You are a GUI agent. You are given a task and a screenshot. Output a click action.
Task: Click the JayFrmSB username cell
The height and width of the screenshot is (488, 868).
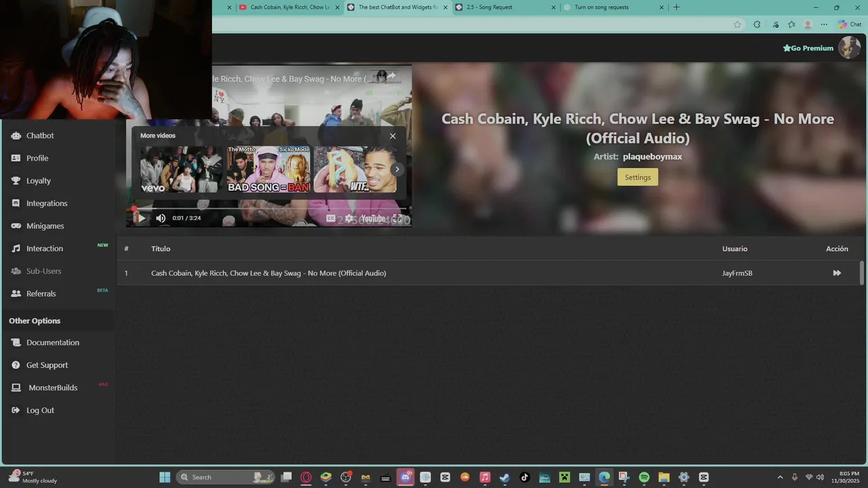(x=737, y=273)
